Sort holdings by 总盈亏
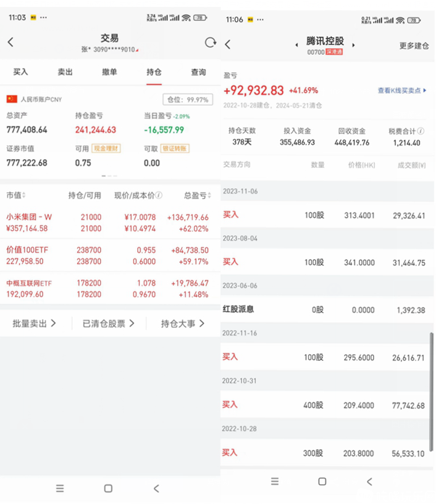Image resolution: width=436 pixels, height=504 pixels. [x=197, y=195]
